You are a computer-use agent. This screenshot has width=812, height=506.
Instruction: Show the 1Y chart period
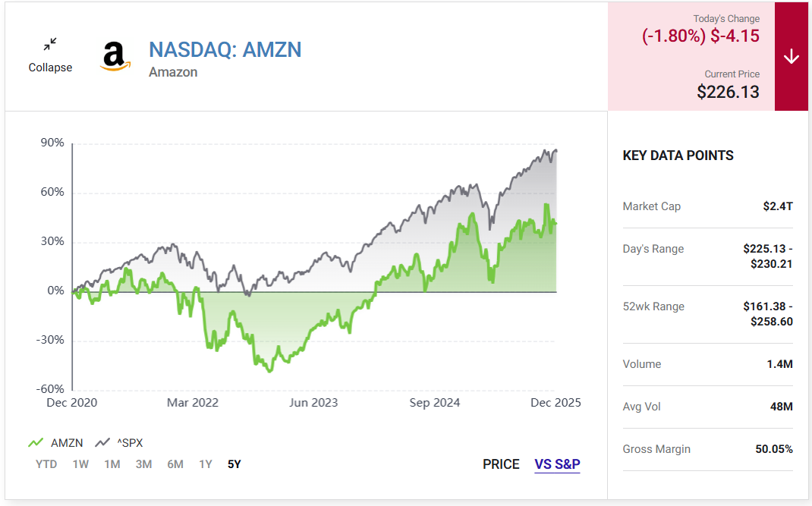[x=205, y=464]
